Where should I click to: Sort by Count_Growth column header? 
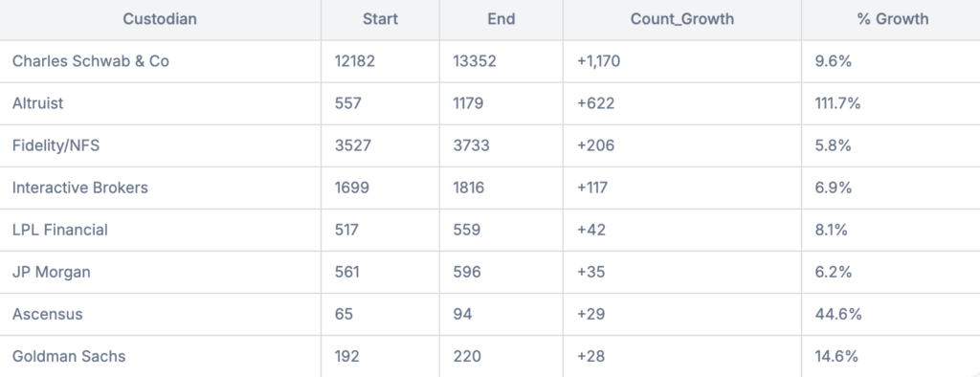(682, 19)
